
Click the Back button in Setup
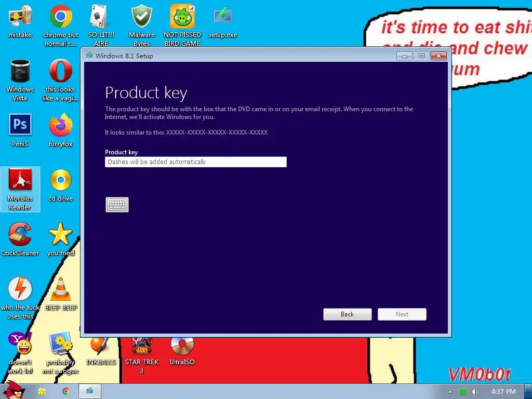348,314
